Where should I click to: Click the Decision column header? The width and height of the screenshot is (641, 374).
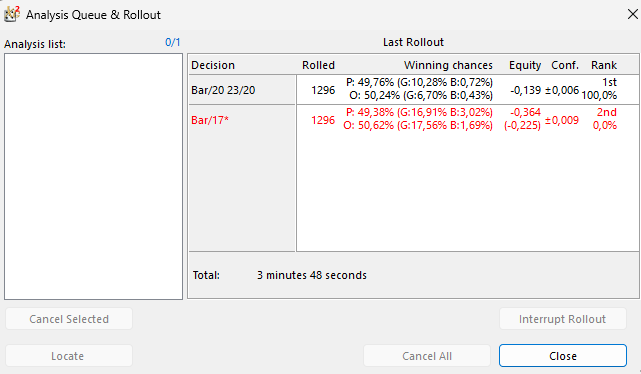coord(213,65)
